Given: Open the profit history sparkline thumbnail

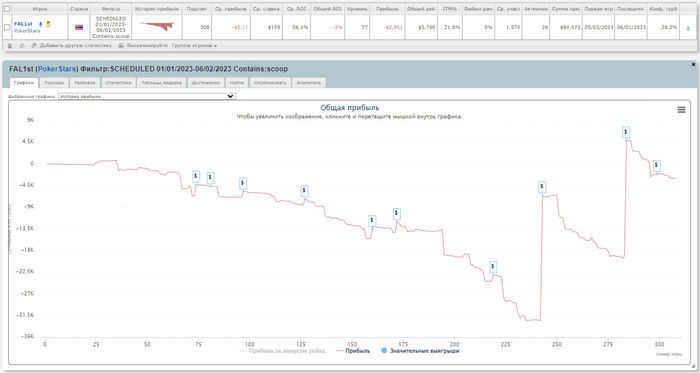Looking at the screenshot, I should (157, 26).
